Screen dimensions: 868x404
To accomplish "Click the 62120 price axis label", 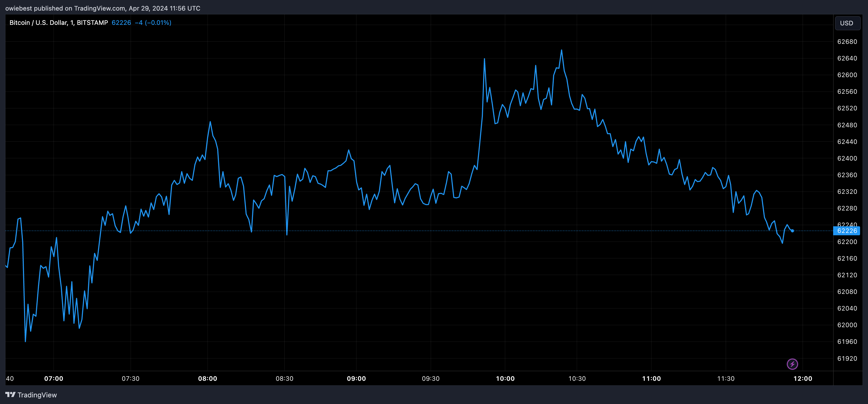I will [x=847, y=275].
